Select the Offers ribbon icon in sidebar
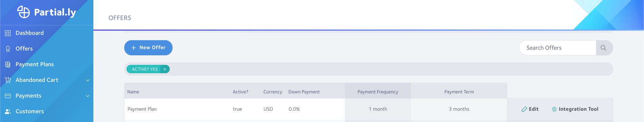The height and width of the screenshot is (122, 644). (x=8, y=49)
